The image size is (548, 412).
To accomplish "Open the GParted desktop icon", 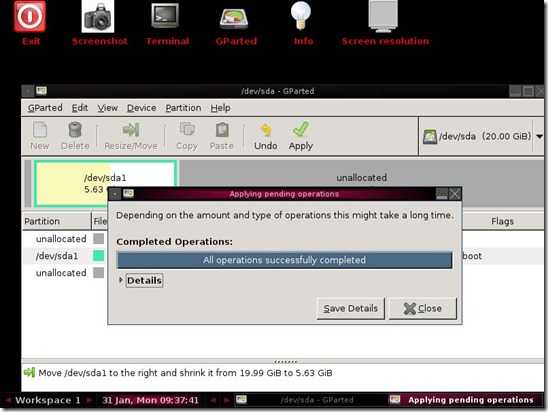I will coord(234,19).
